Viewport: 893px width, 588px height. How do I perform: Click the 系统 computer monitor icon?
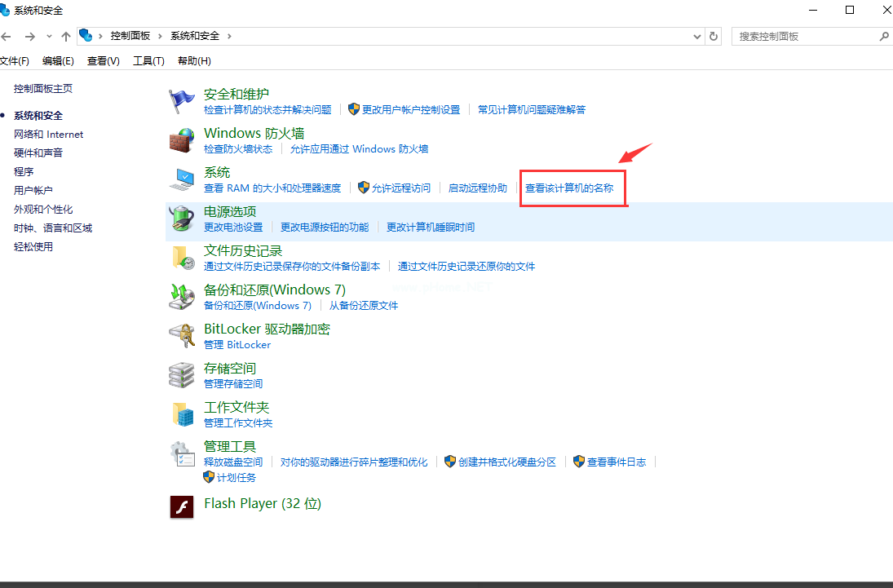click(181, 178)
